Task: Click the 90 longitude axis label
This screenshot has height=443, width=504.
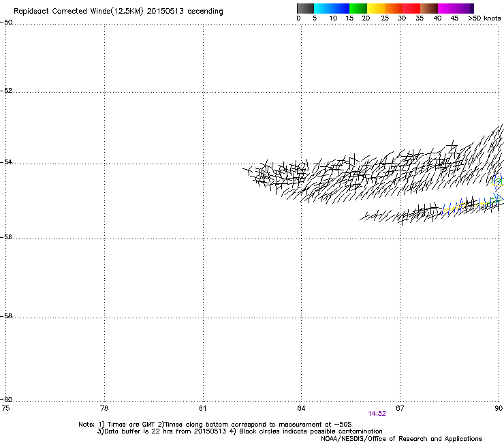Action: click(x=499, y=408)
